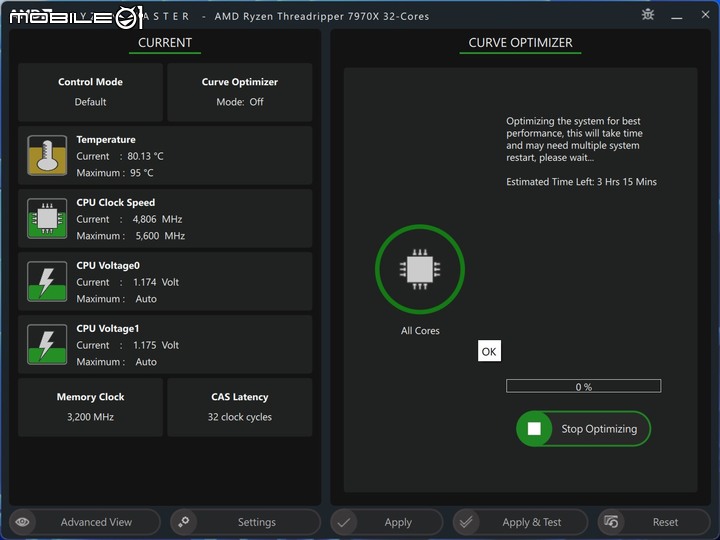The width and height of the screenshot is (720, 540).
Task: Click the current temperature 80.13 °C value
Action: 146,156
